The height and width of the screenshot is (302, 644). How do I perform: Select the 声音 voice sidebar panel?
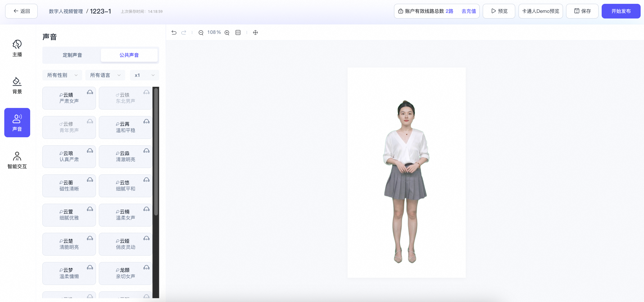point(17,123)
